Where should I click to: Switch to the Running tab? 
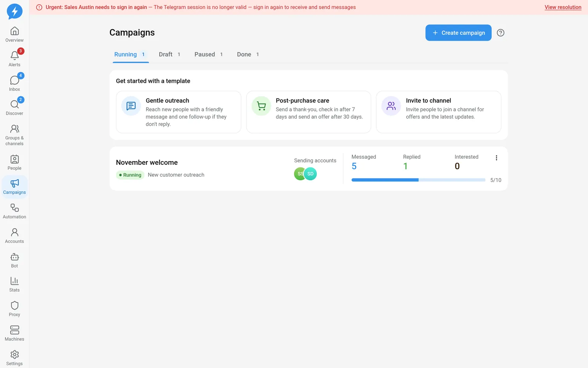(x=130, y=54)
